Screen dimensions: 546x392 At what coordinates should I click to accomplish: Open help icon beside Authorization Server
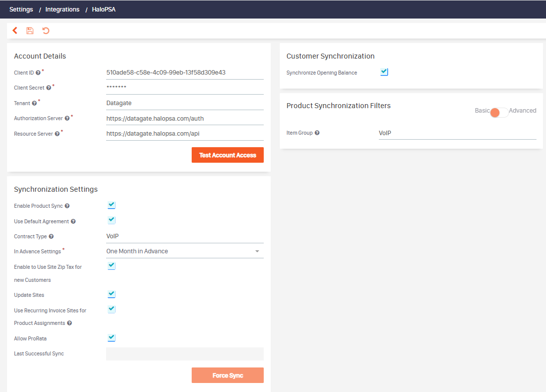[67, 119]
